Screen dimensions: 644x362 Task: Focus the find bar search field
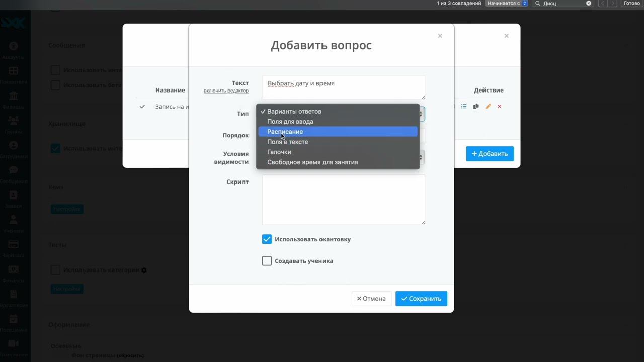[x=563, y=3]
